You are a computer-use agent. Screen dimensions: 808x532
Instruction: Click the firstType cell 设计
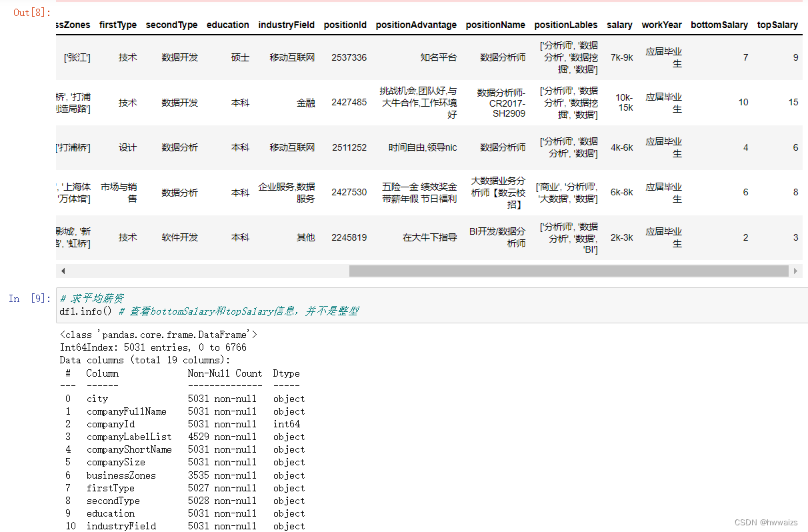pyautogui.click(x=128, y=147)
